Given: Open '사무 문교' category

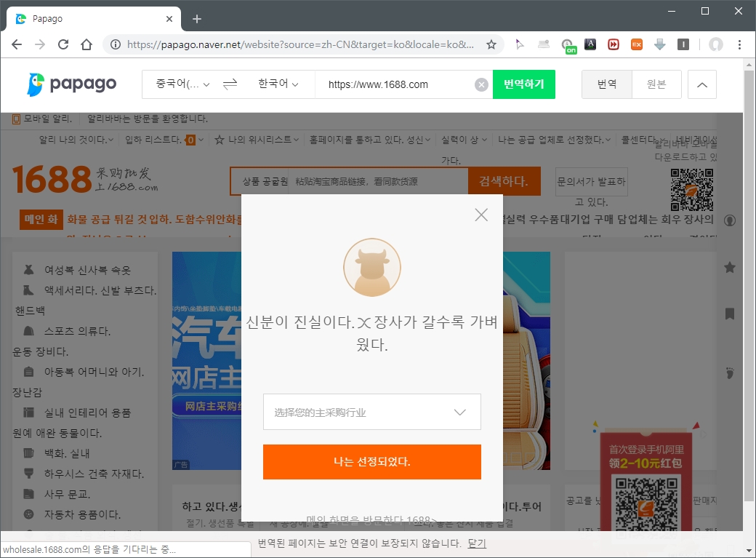Looking at the screenshot, I should [67, 494].
